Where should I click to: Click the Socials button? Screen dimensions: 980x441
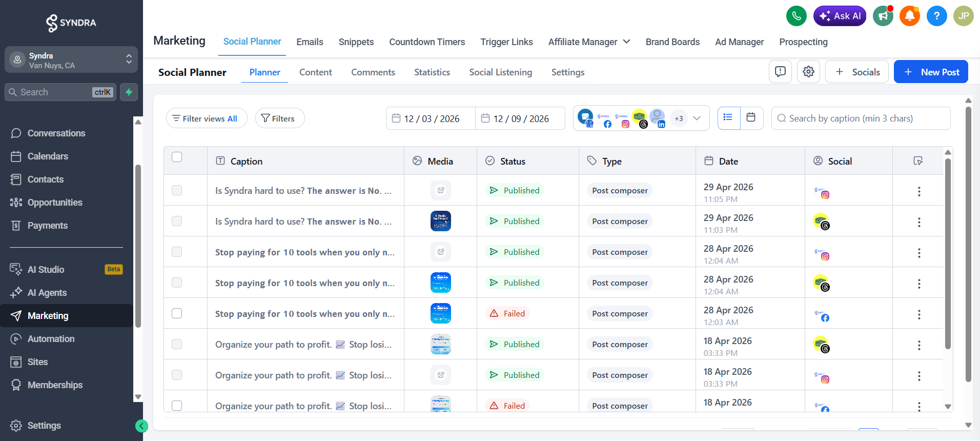(x=857, y=72)
